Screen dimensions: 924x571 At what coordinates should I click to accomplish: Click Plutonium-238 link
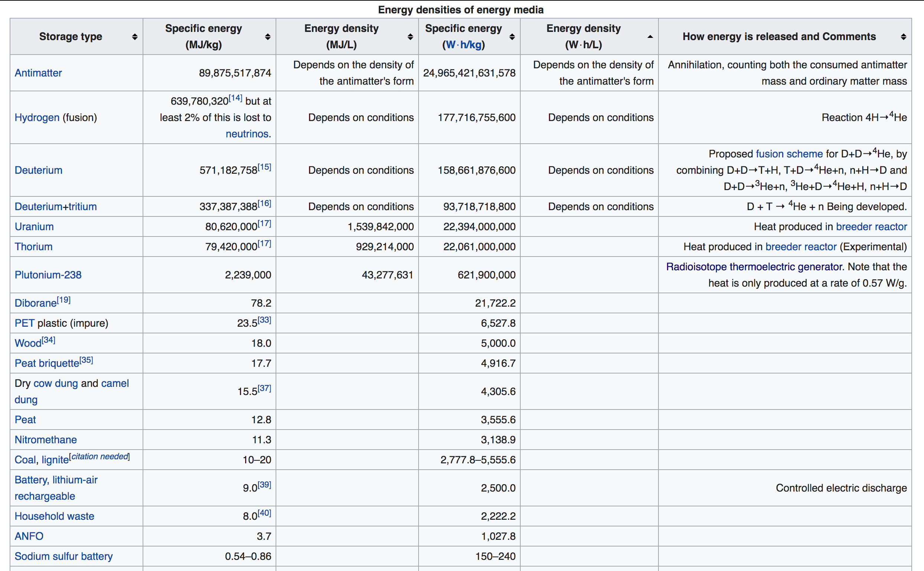click(x=48, y=275)
